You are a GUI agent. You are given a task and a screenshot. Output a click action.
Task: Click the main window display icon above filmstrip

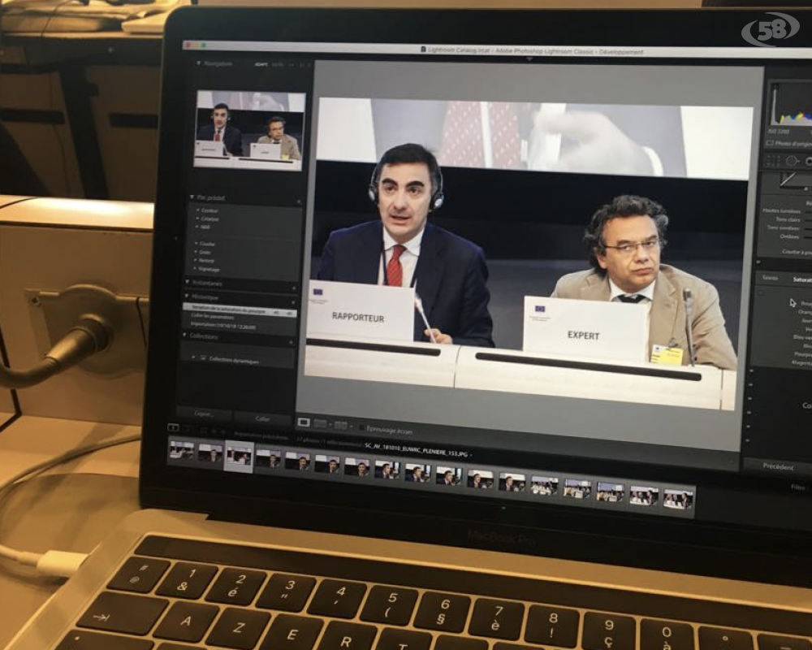(173, 427)
